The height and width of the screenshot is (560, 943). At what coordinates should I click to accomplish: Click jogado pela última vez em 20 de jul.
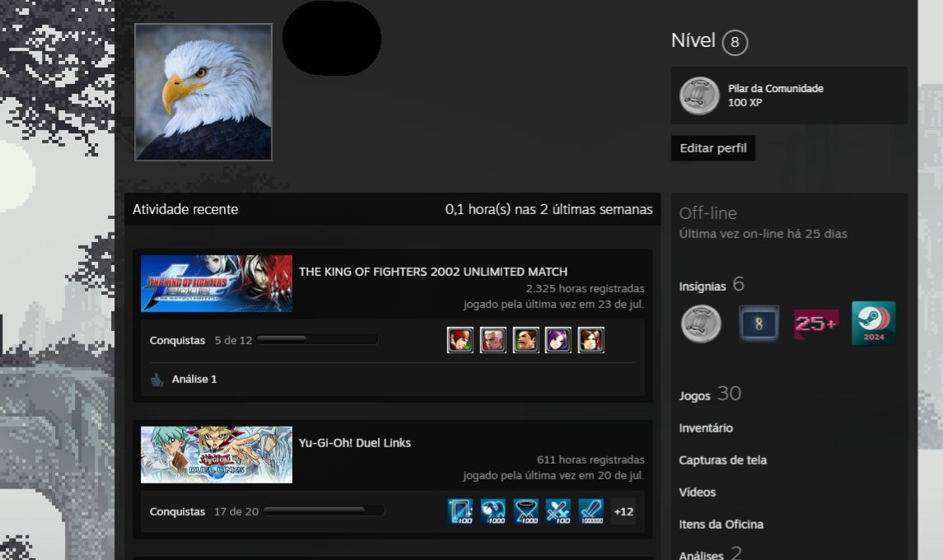[553, 475]
